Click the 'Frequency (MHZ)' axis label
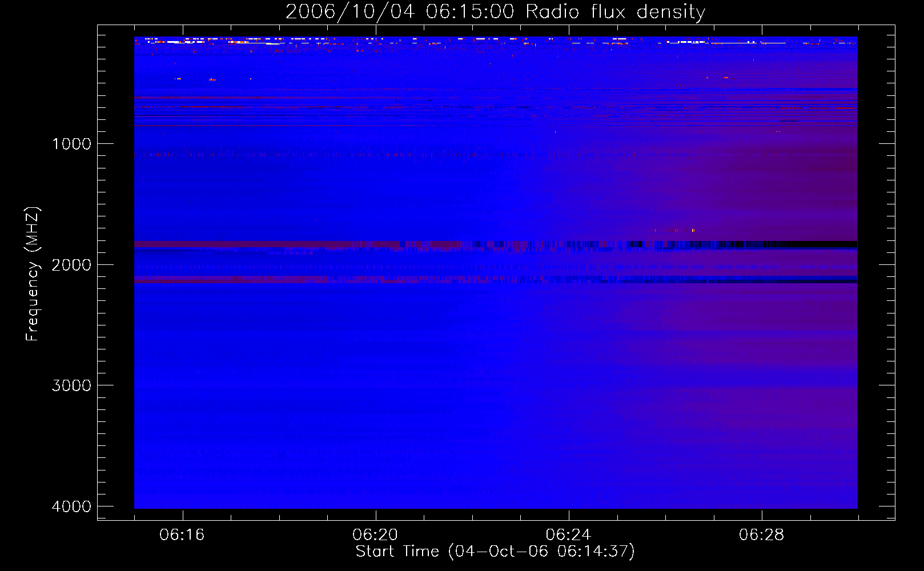Screen dimensions: 924x571 33,274
